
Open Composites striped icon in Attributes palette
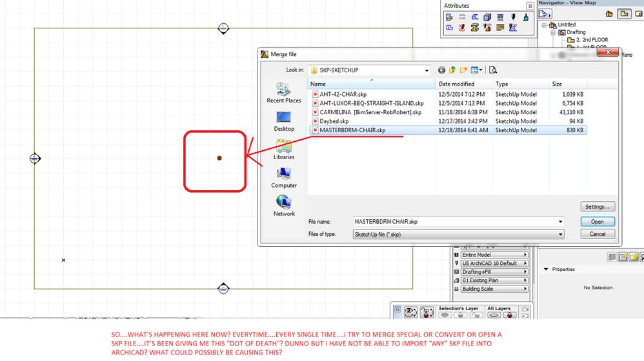[x=500, y=17]
